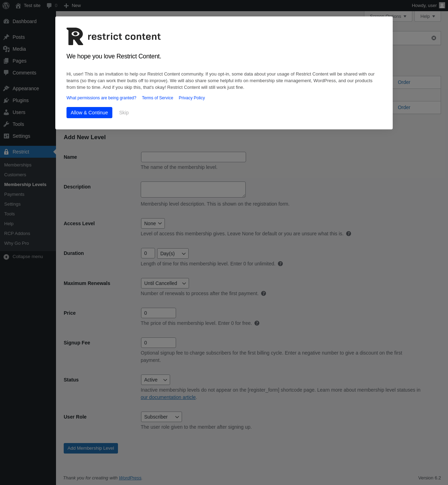
Task: Skip the opt-in invitation
Action: 124,113
